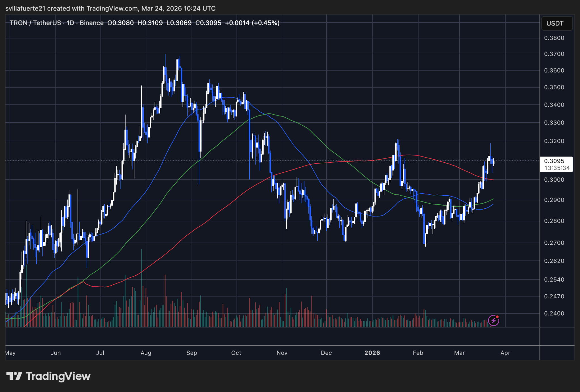The image size is (580, 392).
Task: Click the Feb label on time axis
Action: point(418,353)
